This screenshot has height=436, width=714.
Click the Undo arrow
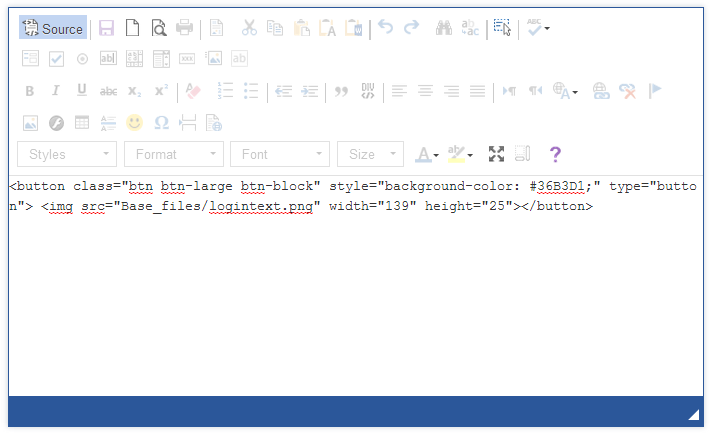coord(386,28)
